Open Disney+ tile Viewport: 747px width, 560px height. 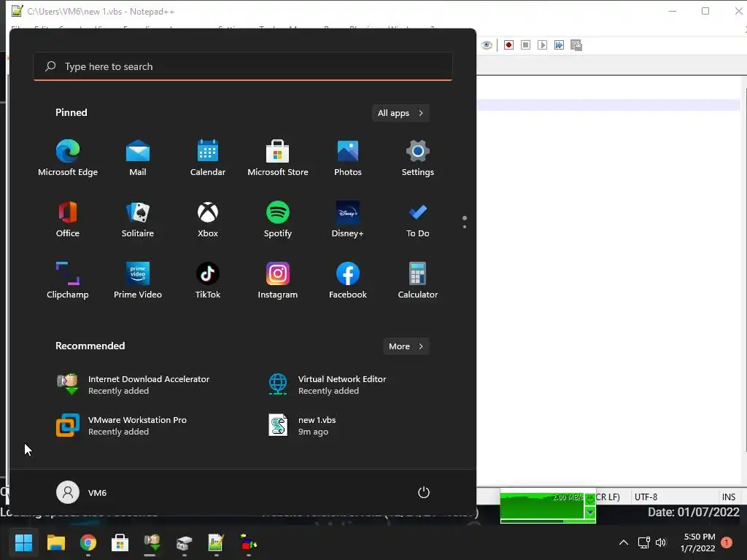(348, 219)
